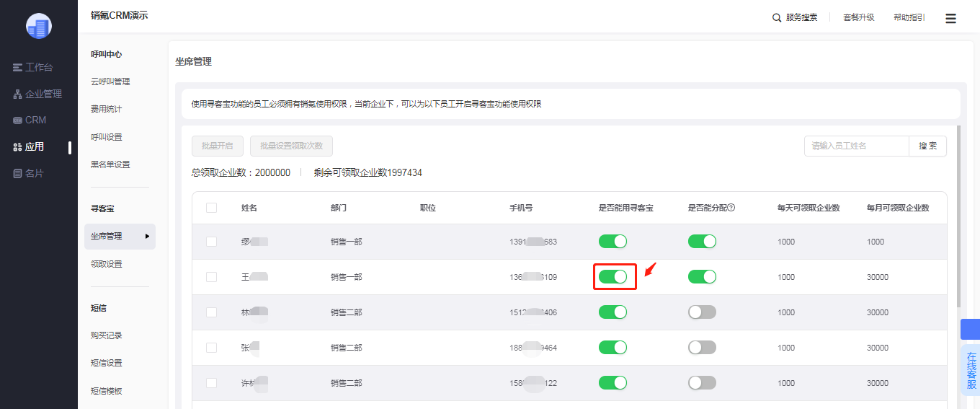The height and width of the screenshot is (409, 980).
Task: Click monthly value 1000 in 缪 row
Action: [876, 242]
